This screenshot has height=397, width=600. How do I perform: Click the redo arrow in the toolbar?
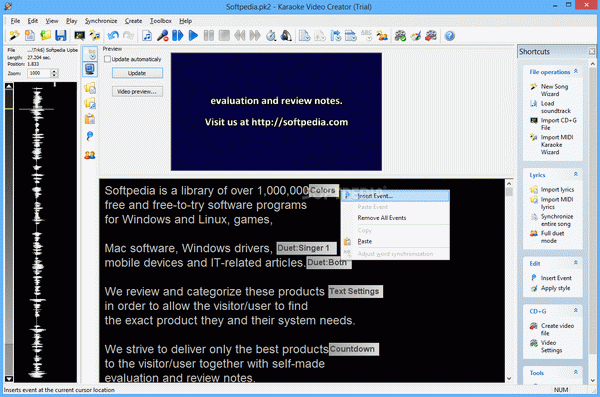[x=129, y=36]
